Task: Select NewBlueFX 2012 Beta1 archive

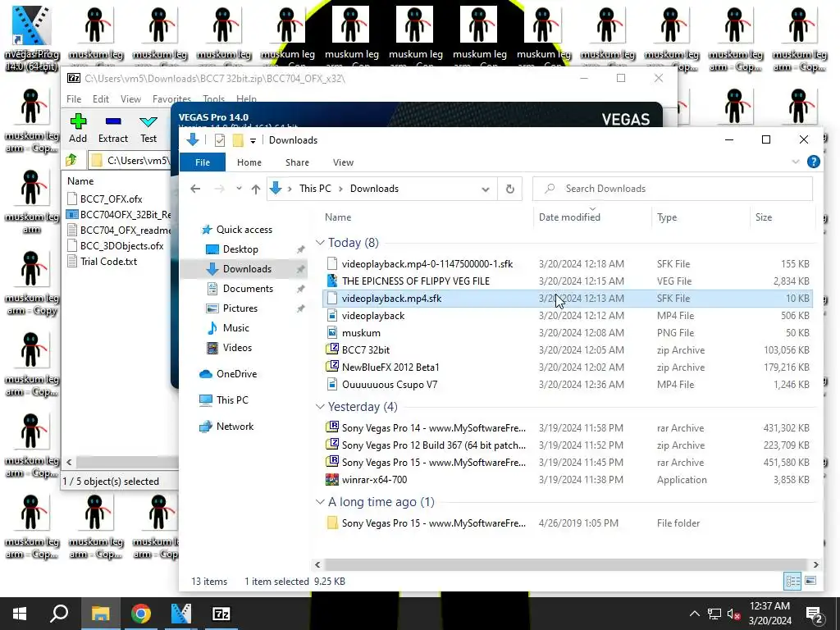Action: 568,367
